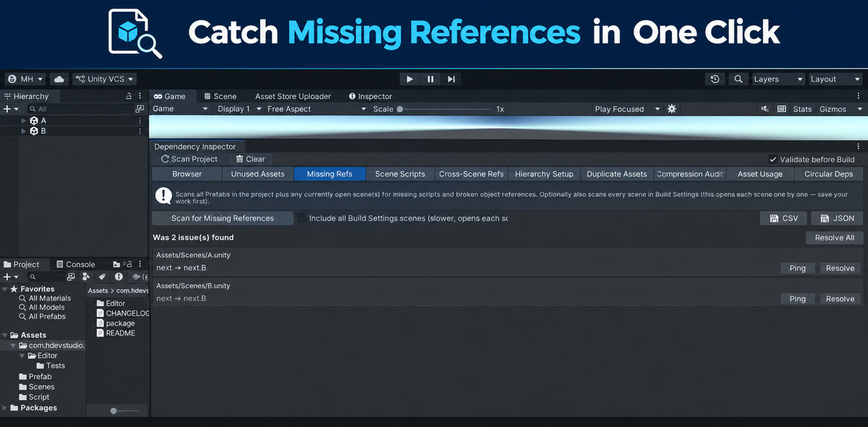This screenshot has height=427, width=868.
Task: Click the Play button
Action: (x=409, y=79)
